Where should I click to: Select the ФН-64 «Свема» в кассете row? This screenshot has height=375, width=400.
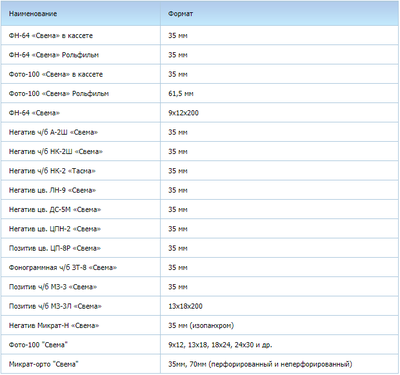tap(200, 35)
